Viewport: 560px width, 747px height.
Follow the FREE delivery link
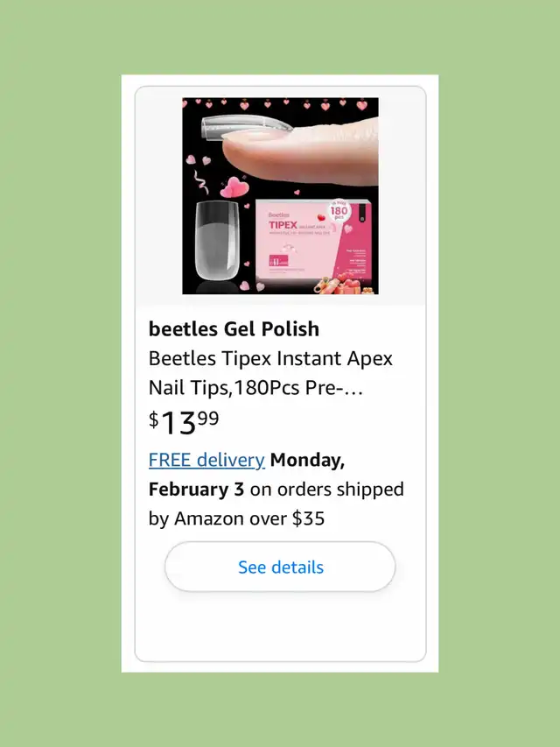tap(206, 461)
